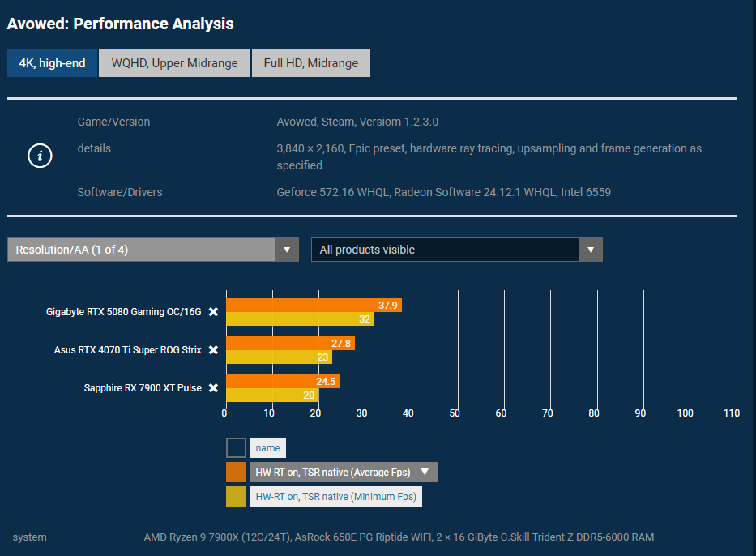Click the 20 minimum fps bar
The image size is (756, 556).
(272, 395)
